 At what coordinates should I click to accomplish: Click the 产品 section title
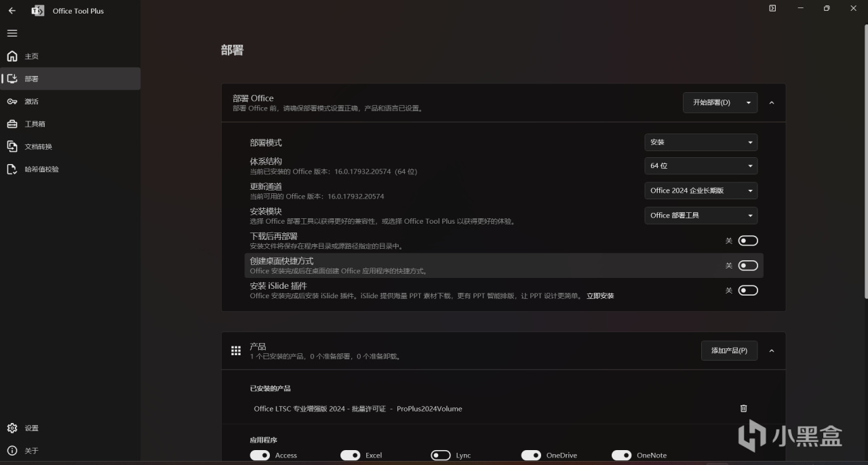click(258, 346)
